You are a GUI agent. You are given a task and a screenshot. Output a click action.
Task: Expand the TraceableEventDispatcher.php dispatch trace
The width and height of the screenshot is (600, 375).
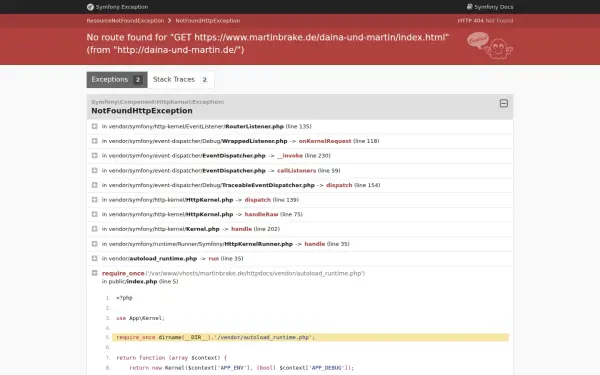95,185
